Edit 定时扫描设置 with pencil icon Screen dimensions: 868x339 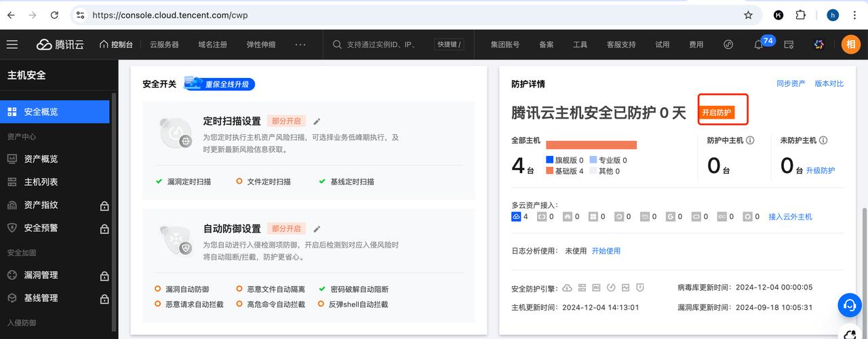click(x=317, y=121)
